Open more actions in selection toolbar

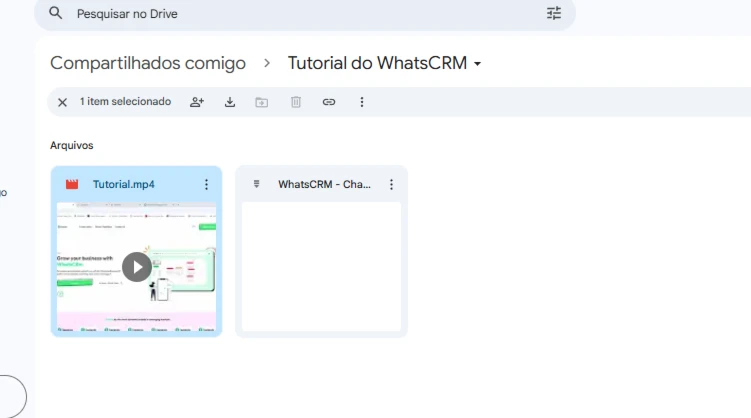click(x=362, y=102)
